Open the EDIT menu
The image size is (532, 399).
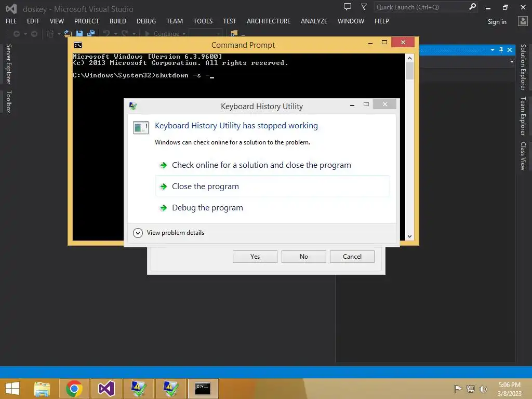(x=33, y=21)
